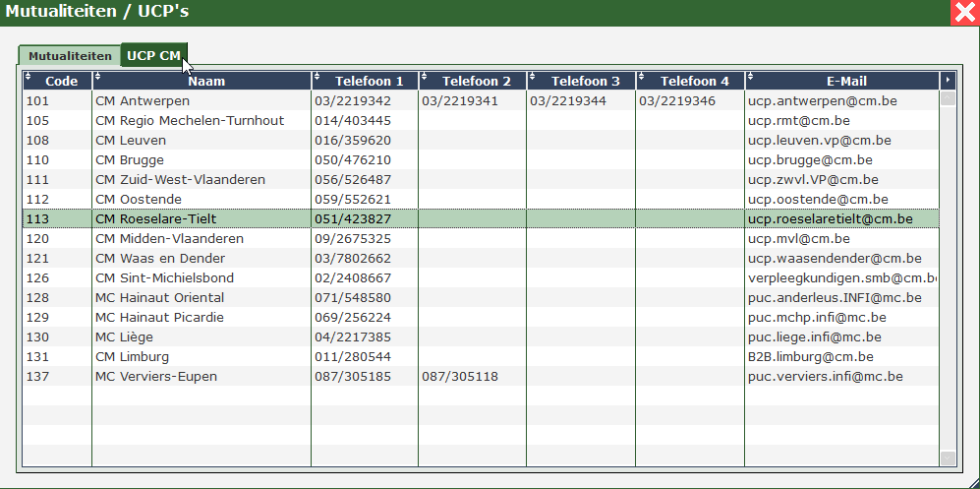This screenshot has height=489, width=980.
Task: Sort by Telefoon 2 column header
Action: click(x=473, y=81)
